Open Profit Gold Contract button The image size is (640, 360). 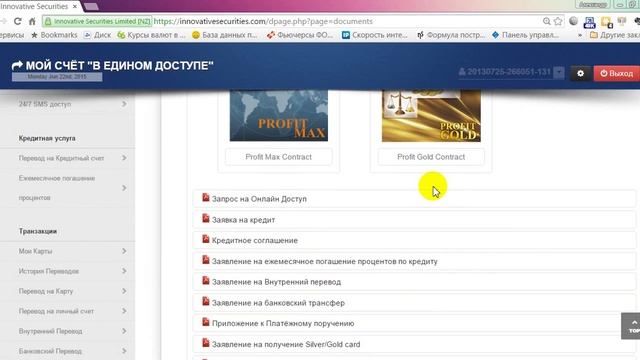pos(431,157)
